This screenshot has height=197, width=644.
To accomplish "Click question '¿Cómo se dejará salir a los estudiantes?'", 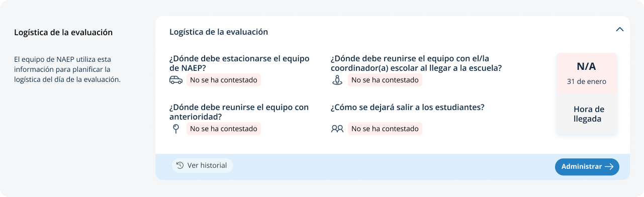I will pyautogui.click(x=408, y=107).
